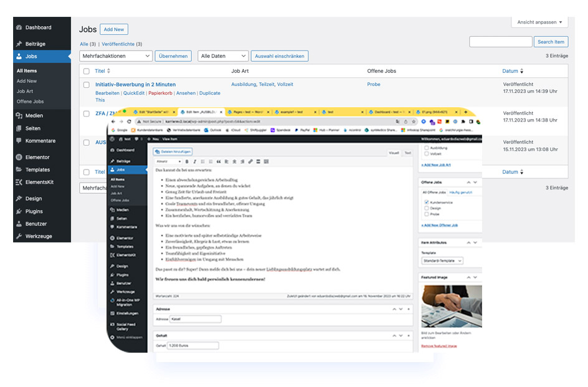The width and height of the screenshot is (588, 387).
Task: Click the Search Item button
Action: pyautogui.click(x=551, y=42)
